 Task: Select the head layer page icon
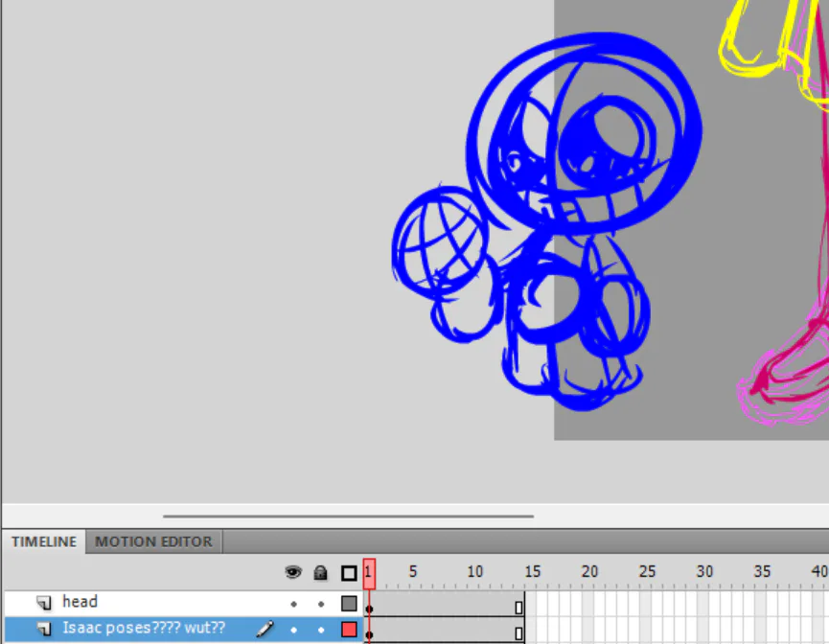(x=44, y=602)
